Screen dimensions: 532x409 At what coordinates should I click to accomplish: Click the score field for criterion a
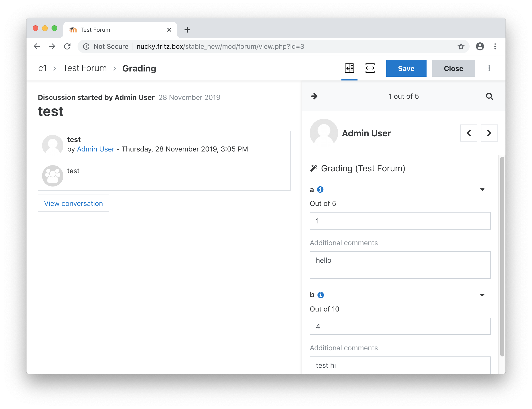click(400, 221)
